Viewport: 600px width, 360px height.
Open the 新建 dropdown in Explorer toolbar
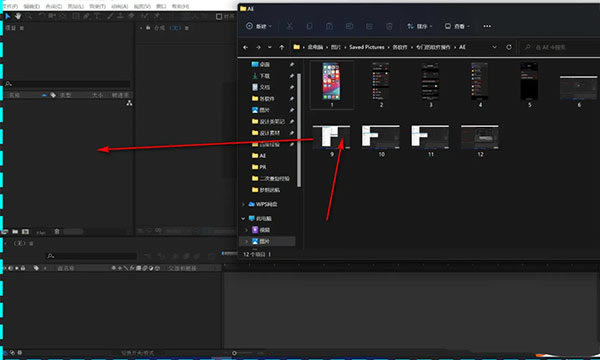[x=259, y=26]
